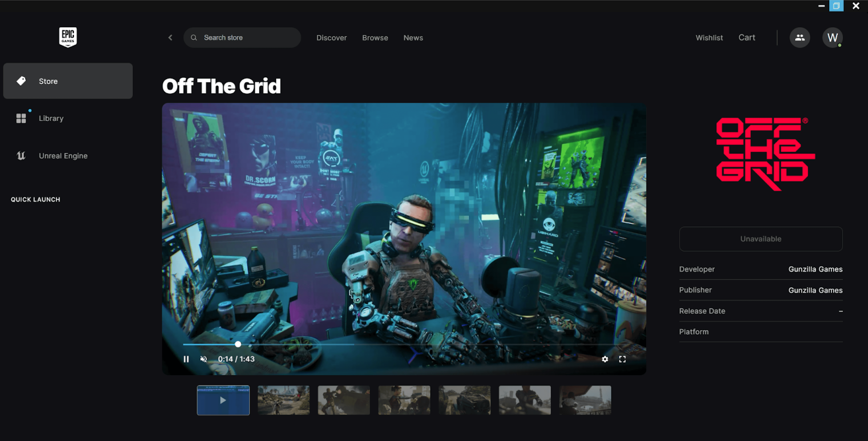Click the Platform row label
Image resolution: width=868 pixels, height=441 pixels.
[x=694, y=332]
